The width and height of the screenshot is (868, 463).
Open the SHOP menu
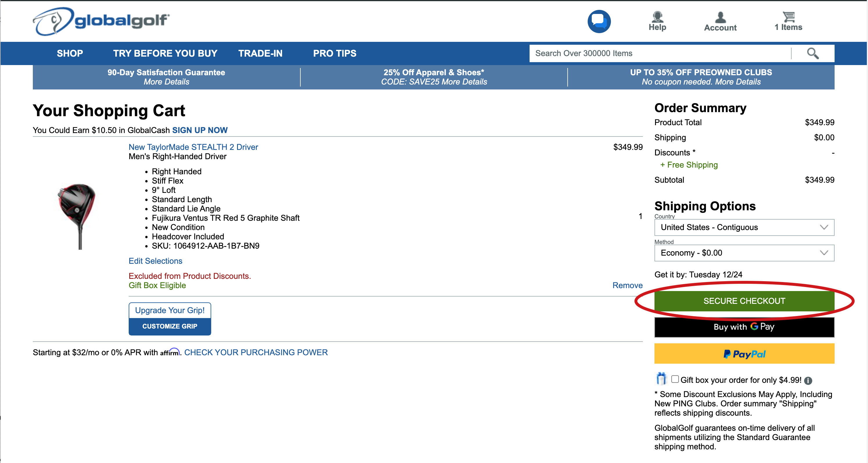(70, 53)
